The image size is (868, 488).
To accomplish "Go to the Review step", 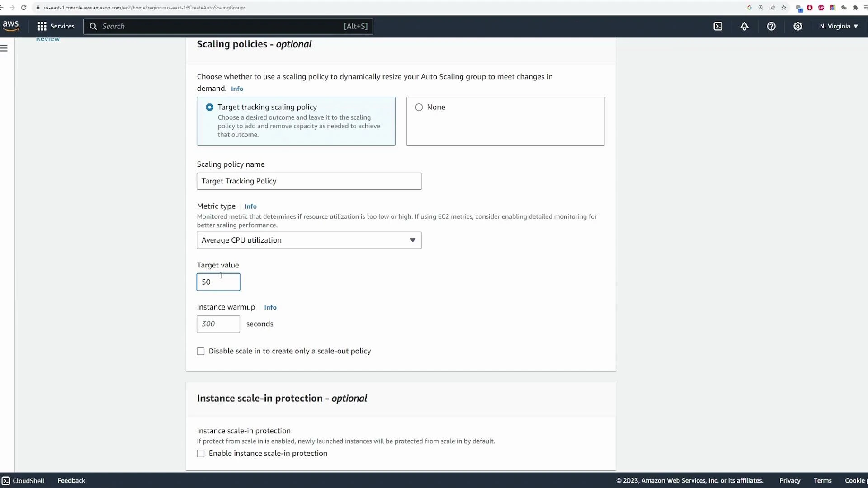I will (x=47, y=39).
